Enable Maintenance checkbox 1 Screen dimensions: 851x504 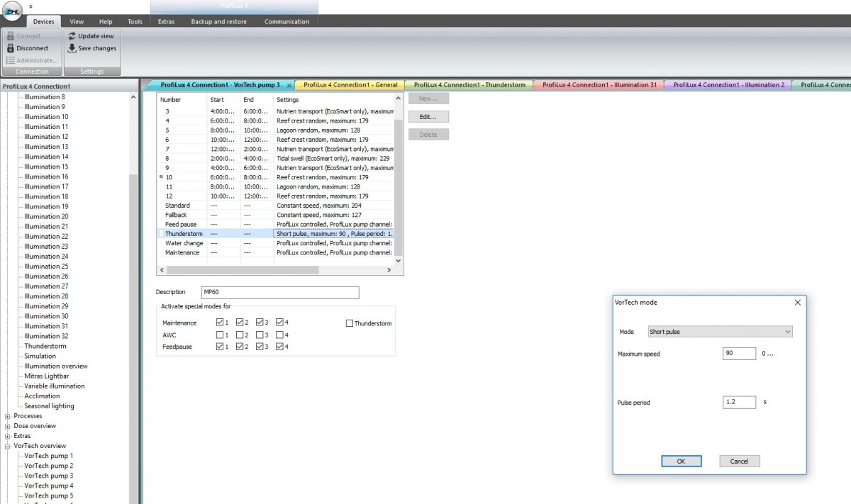pyautogui.click(x=220, y=323)
